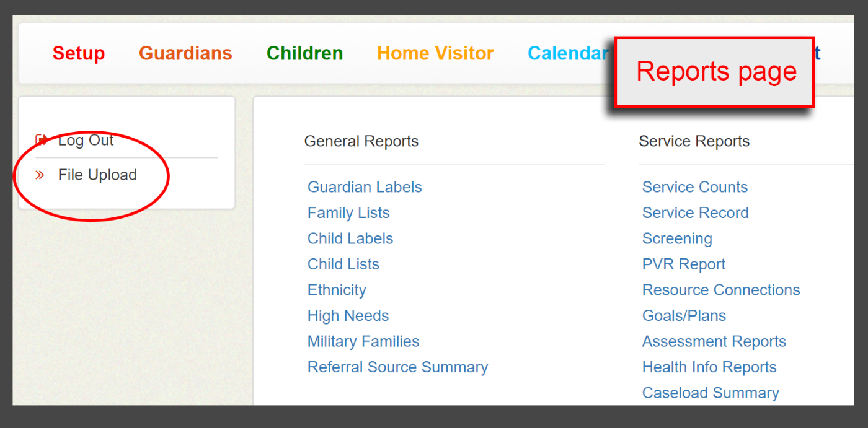
Task: Select the Family Lists report
Action: pyautogui.click(x=348, y=213)
